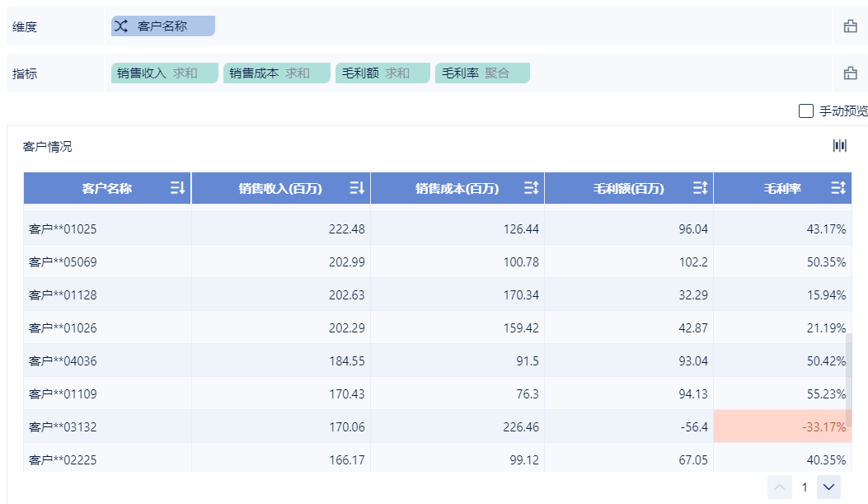868x504 pixels.
Task: Go to the next page with the down chevron
Action: (x=829, y=488)
